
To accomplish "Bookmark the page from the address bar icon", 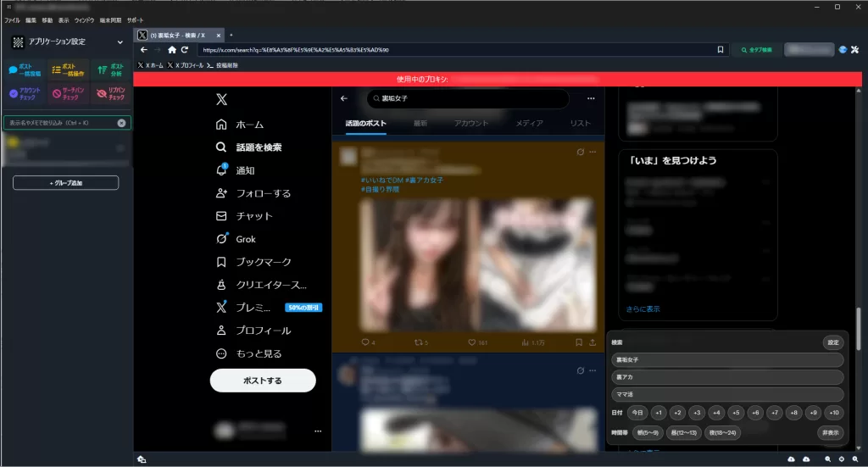I will tap(721, 50).
